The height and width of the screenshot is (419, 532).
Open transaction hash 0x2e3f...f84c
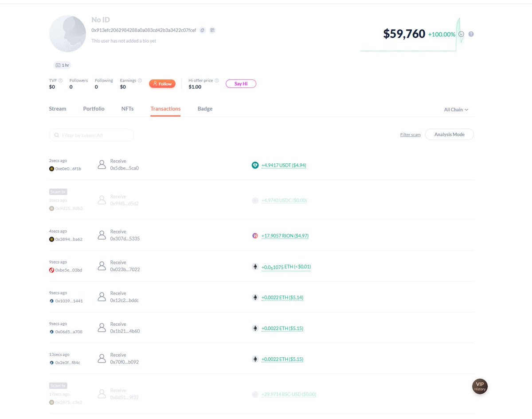pyautogui.click(x=68, y=363)
